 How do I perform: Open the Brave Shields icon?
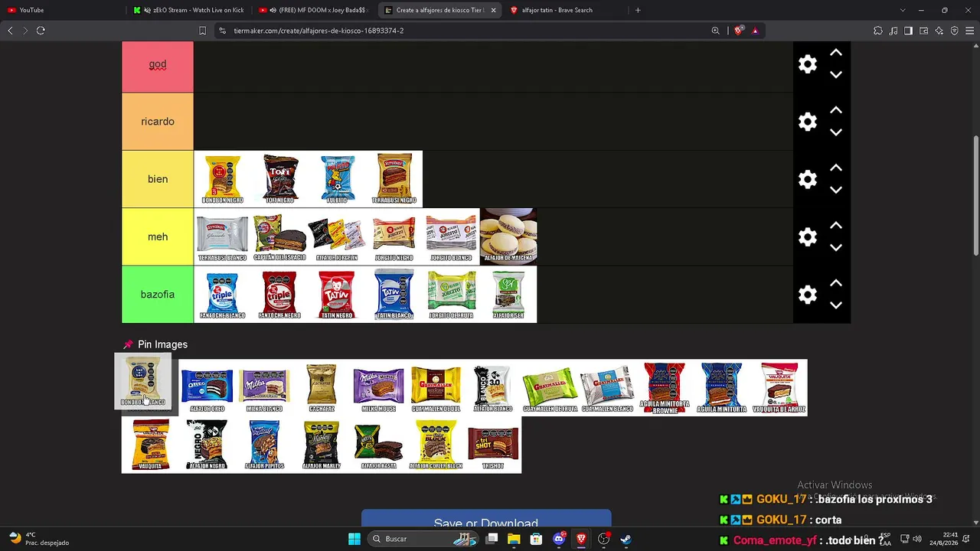point(738,31)
